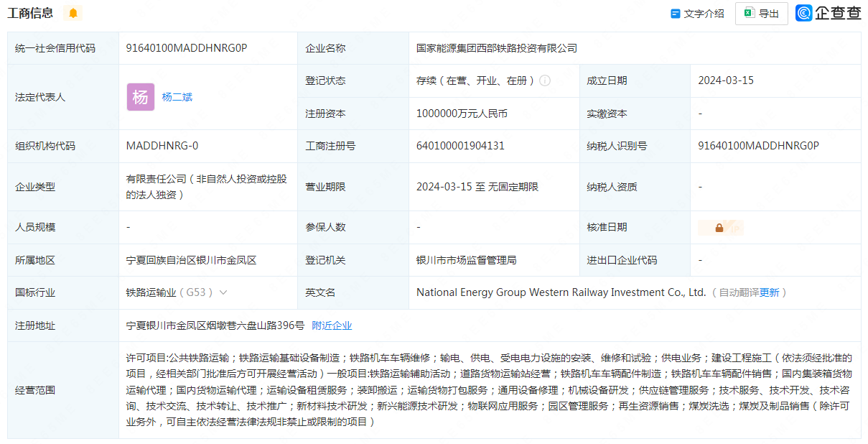The width and height of the screenshot is (868, 444).
Task: Select address 宁夏银川市金凤区烟墩巷六盘山路396号
Action: pos(215,325)
